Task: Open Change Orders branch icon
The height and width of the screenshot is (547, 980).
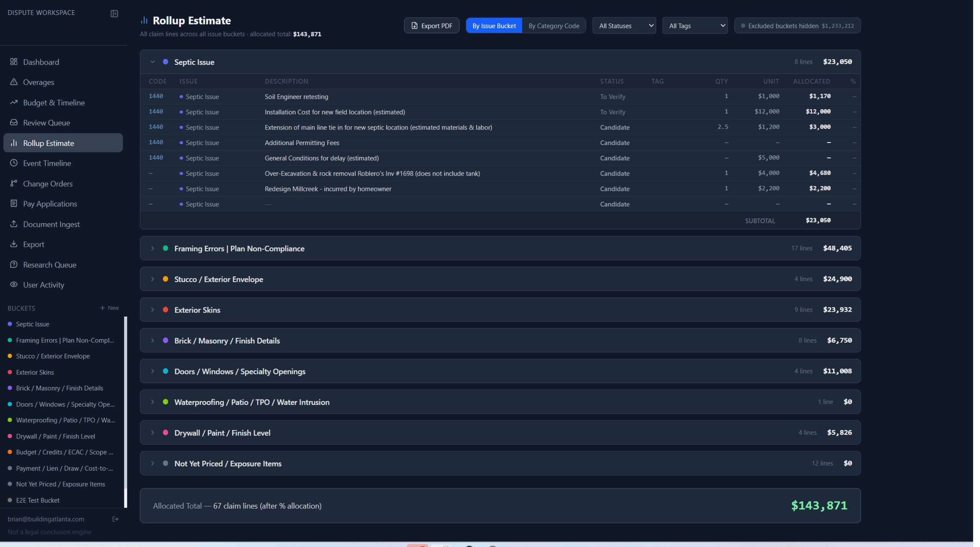Action: 14,183
